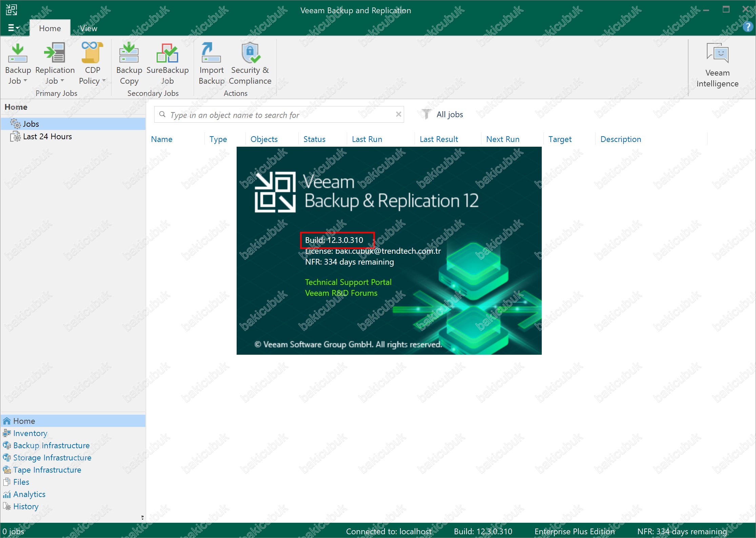Viewport: 756px width, 538px height.
Task: Sort by the Type column header
Action: point(218,139)
